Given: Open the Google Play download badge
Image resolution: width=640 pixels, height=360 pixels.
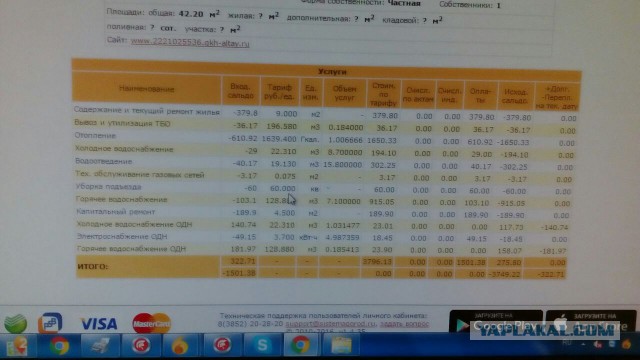Looking at the screenshot, I should point(496,323).
